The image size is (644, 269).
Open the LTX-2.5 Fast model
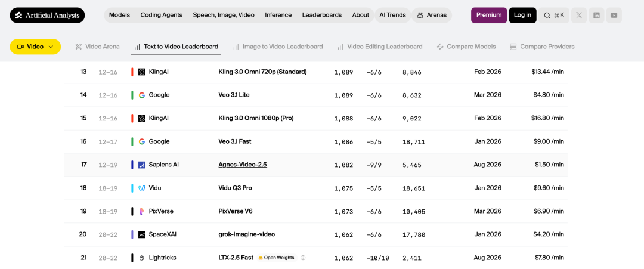(236, 258)
